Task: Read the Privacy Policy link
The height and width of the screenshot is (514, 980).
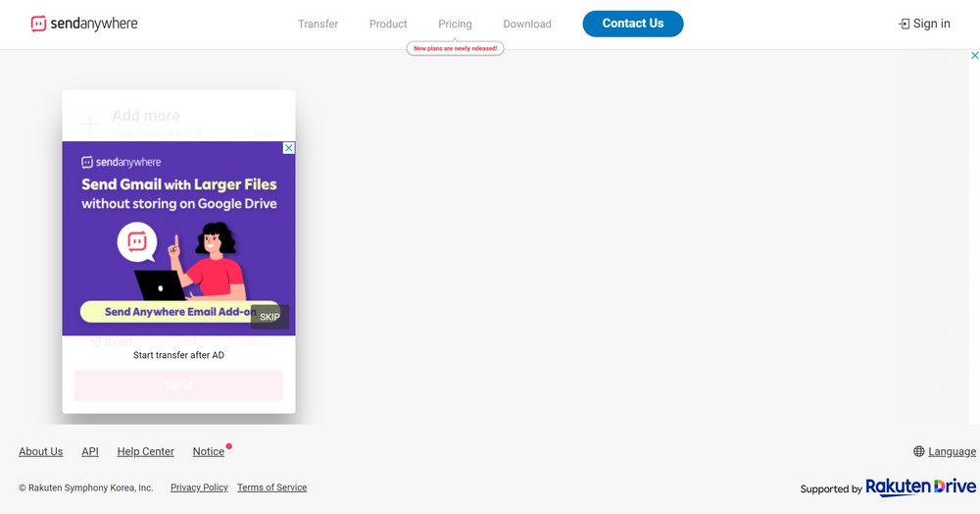Action: (199, 488)
